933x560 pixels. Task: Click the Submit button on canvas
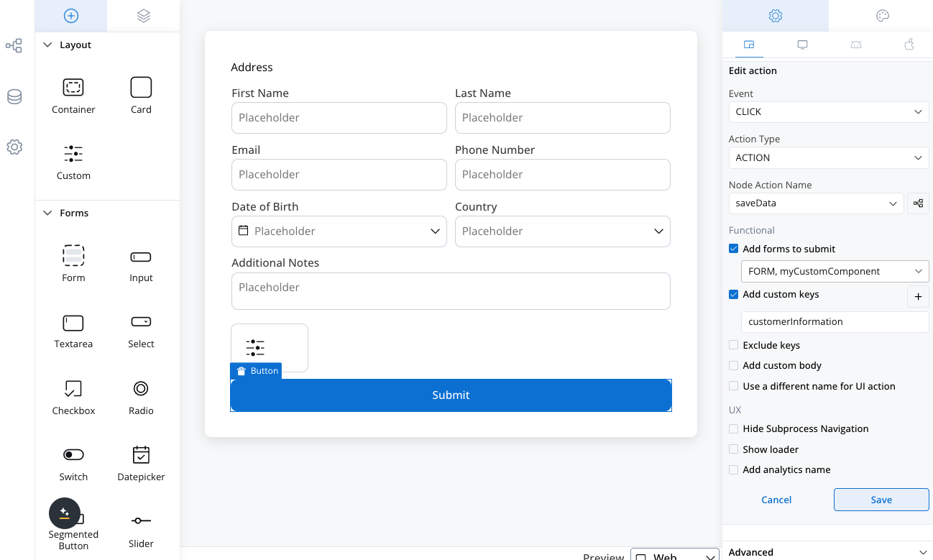tap(451, 395)
